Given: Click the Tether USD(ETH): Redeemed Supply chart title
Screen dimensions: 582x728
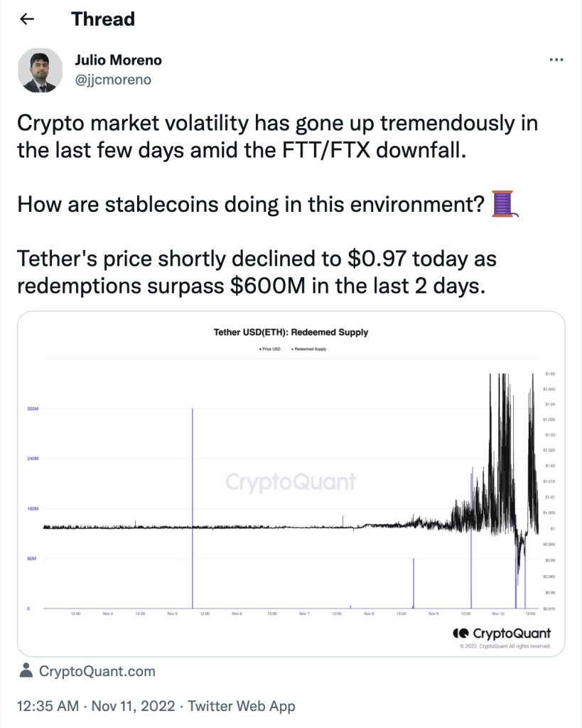Looking at the screenshot, I should point(291,332).
